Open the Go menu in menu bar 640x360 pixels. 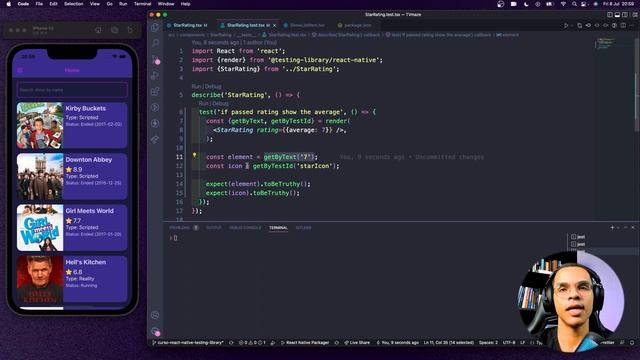109,4
